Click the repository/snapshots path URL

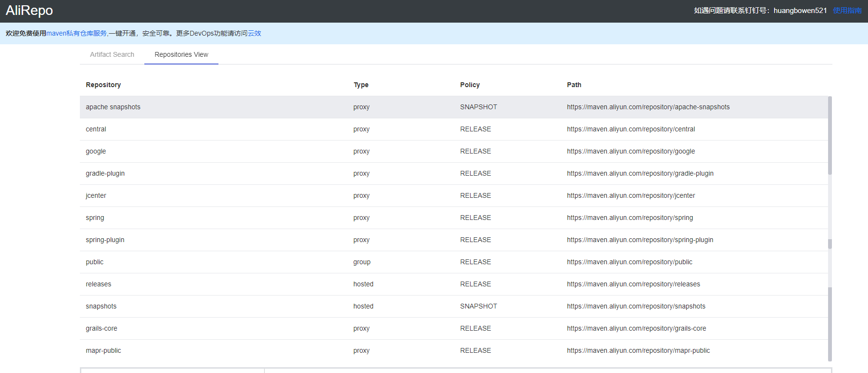636,306
